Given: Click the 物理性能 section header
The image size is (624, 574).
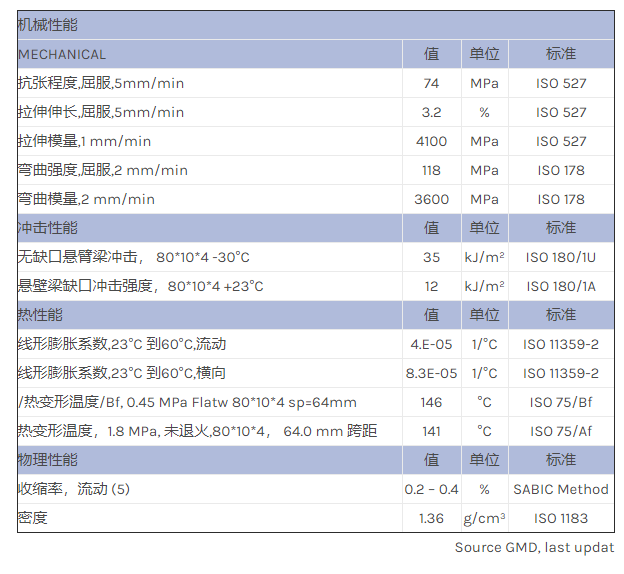Looking at the screenshot, I should [48, 460].
